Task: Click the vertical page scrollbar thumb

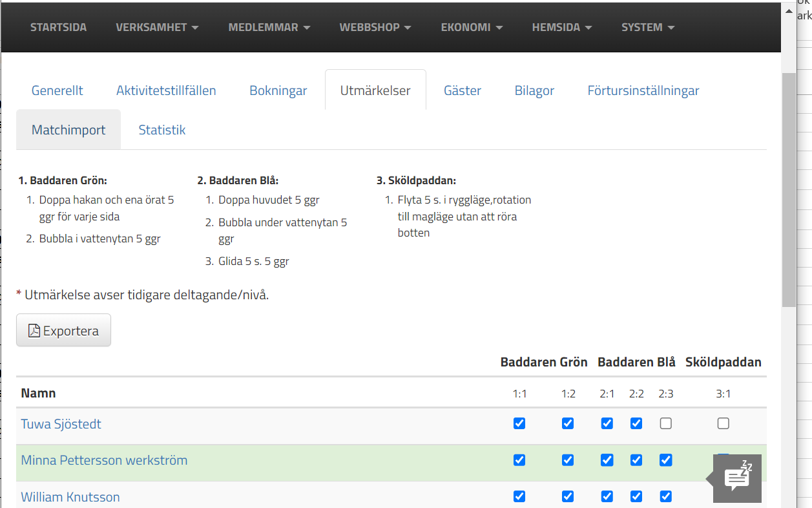Action: 789,187
